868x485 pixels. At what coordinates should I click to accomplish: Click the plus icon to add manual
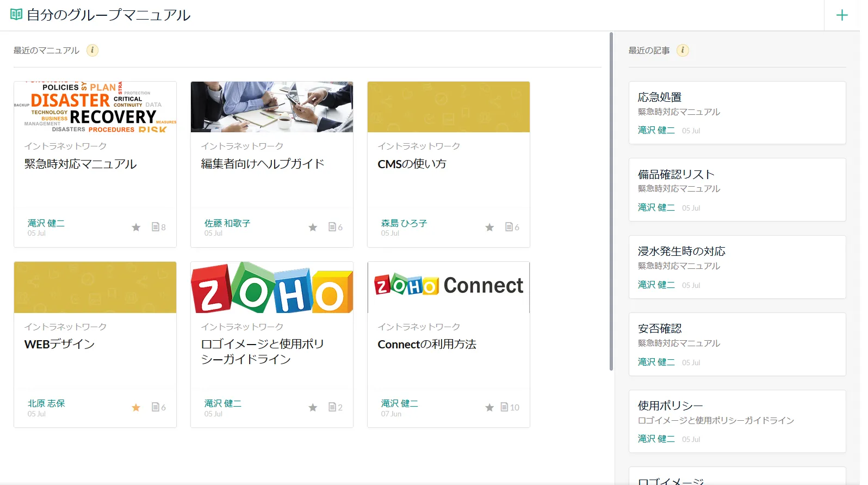841,15
